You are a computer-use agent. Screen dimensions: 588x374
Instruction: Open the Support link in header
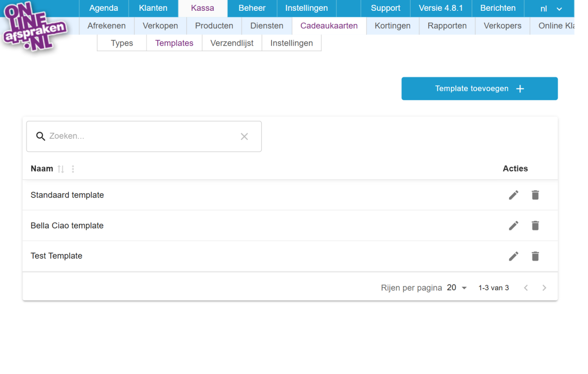click(386, 8)
